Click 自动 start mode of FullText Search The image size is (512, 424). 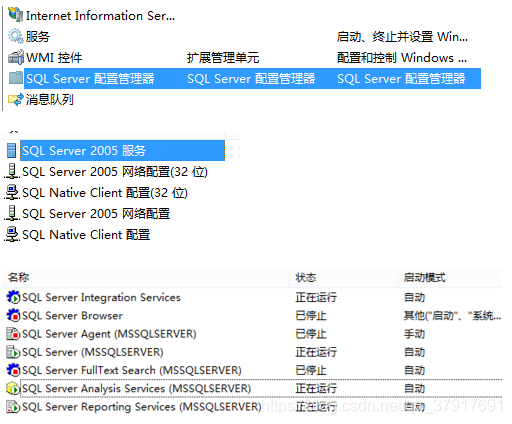point(414,370)
